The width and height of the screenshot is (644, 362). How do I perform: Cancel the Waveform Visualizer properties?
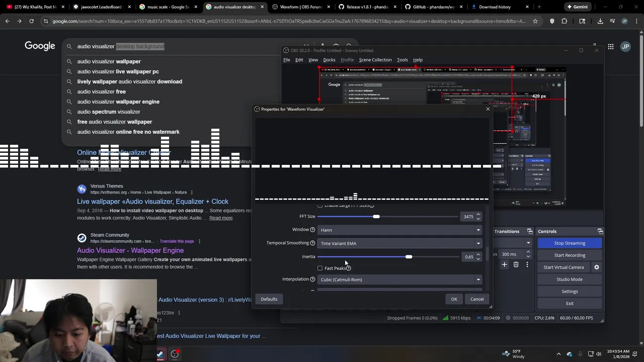[476, 299]
